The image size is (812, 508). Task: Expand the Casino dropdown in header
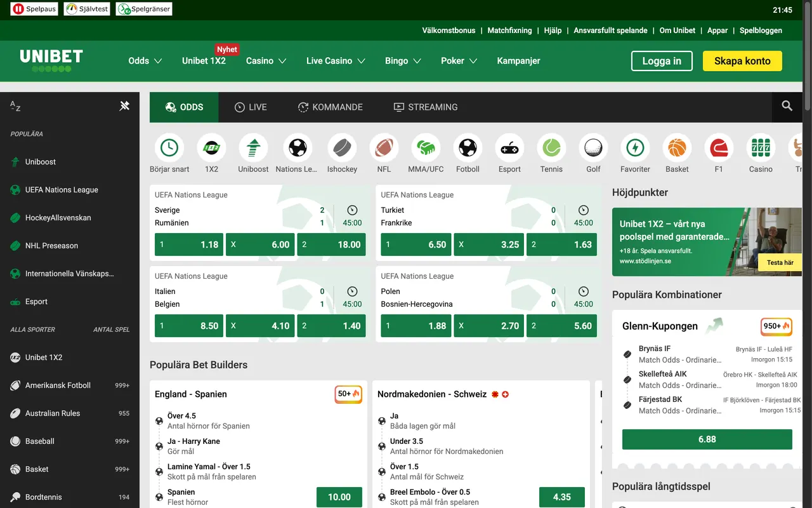[266, 61]
